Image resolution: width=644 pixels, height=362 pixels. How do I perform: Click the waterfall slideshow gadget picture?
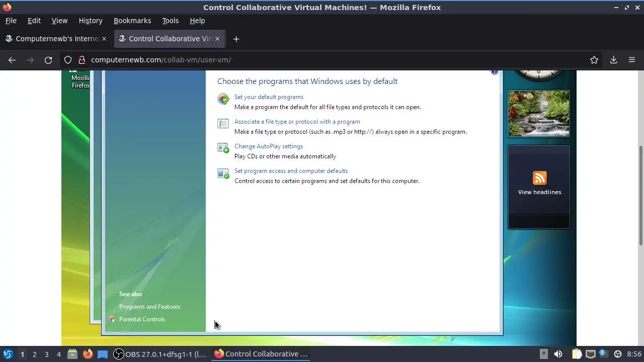pyautogui.click(x=539, y=114)
